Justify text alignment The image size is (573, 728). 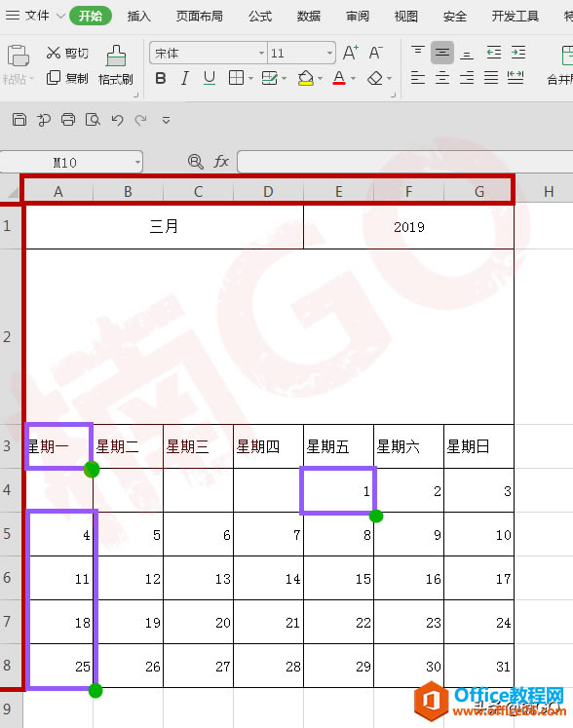(x=491, y=78)
